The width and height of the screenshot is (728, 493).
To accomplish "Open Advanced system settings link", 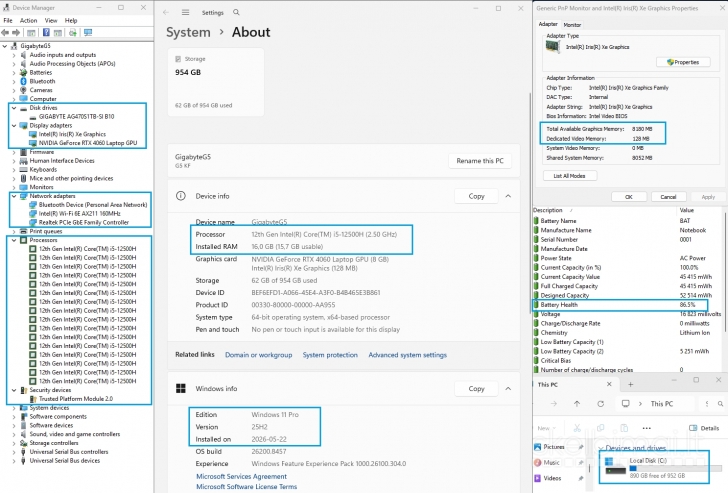I will pyautogui.click(x=408, y=355).
